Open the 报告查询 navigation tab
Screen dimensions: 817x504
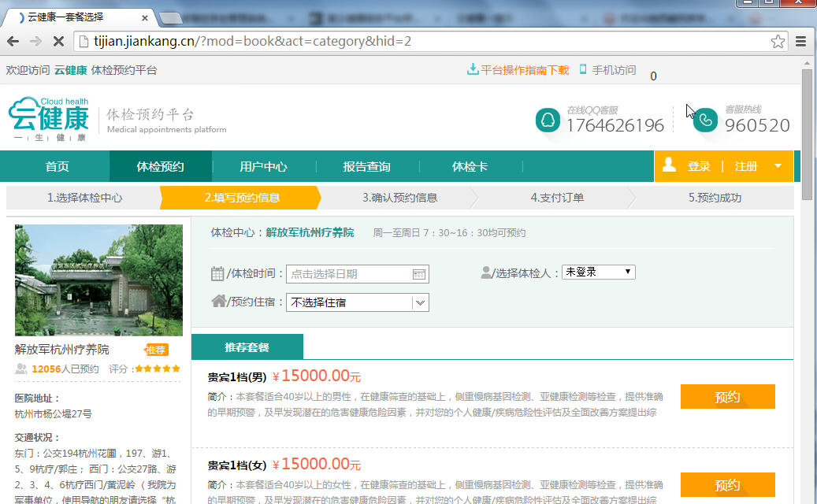tap(367, 167)
